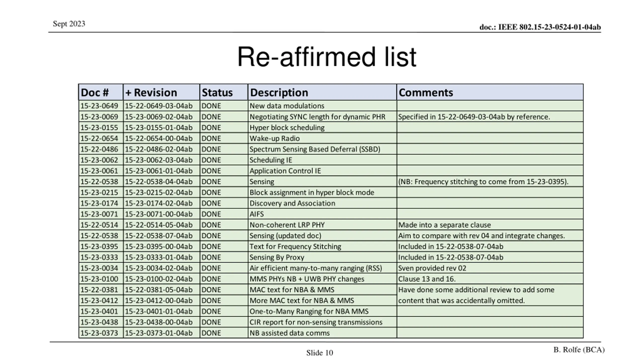The height and width of the screenshot is (362, 644).
Task: Click the 'Re-affirmed list' slide title
Action: (x=327, y=57)
